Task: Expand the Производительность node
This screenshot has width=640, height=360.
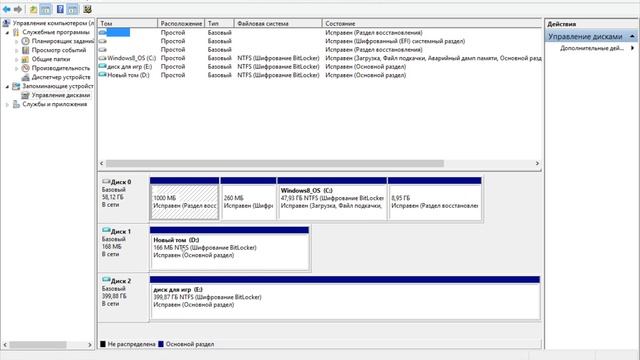Action: pos(16,68)
